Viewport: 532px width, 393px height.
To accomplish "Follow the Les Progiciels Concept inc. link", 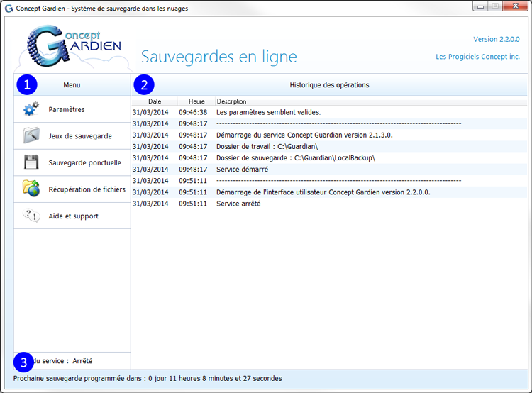I will 477,57.
